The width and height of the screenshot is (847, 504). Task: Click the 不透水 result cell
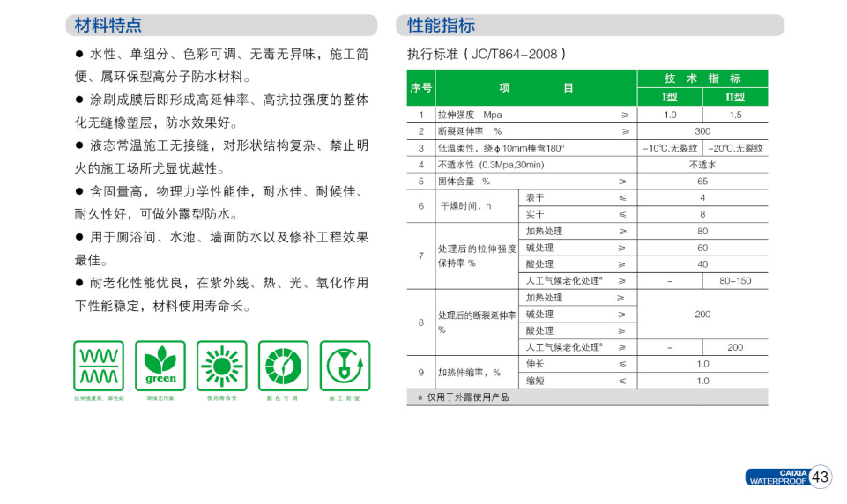click(702, 165)
